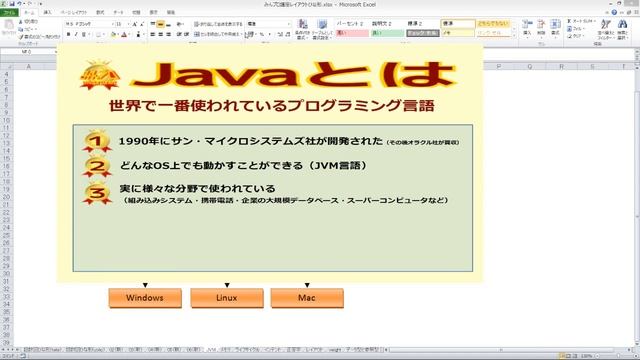Apply the red Bad cell style
Viewport: 640px width, 360px height.
point(352,33)
